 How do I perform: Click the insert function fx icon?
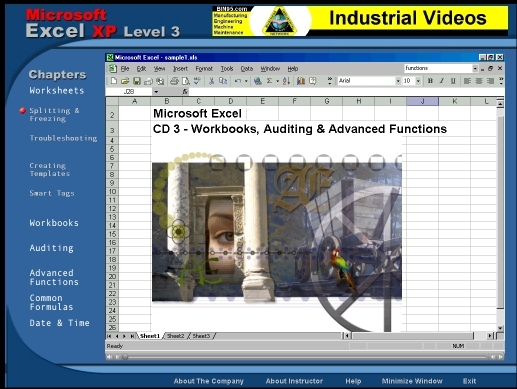point(185,92)
